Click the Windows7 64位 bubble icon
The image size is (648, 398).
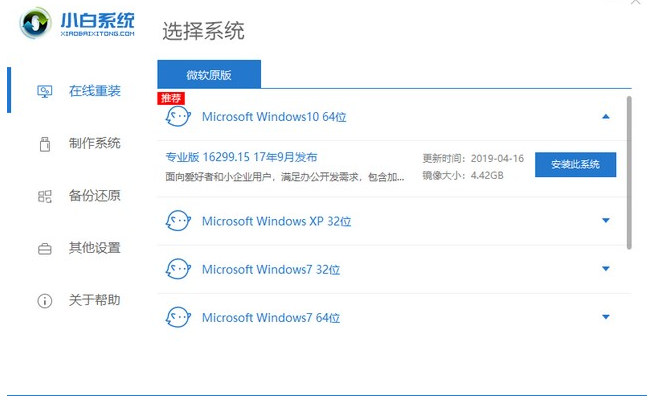tap(178, 317)
